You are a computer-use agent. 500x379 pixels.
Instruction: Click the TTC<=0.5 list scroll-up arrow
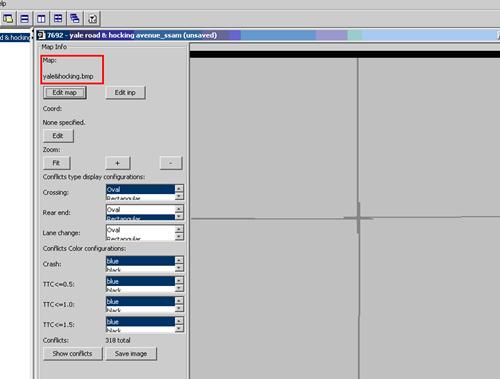179,281
